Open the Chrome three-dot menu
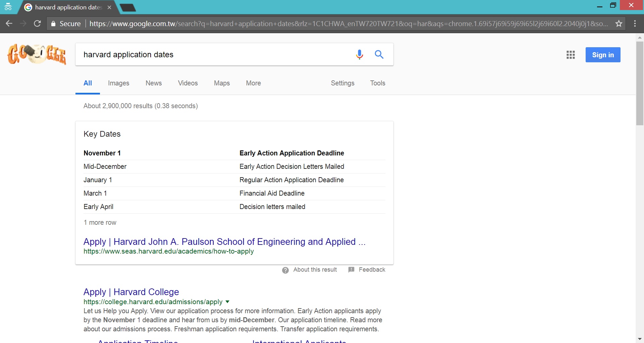The height and width of the screenshot is (343, 644). tap(635, 23)
